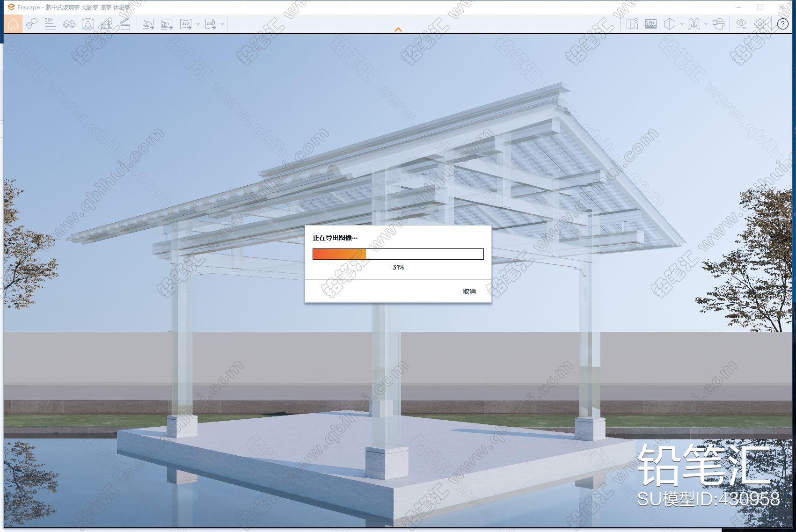This screenshot has width=796, height=532.
Task: Open the BIM info panel
Action: (50, 24)
